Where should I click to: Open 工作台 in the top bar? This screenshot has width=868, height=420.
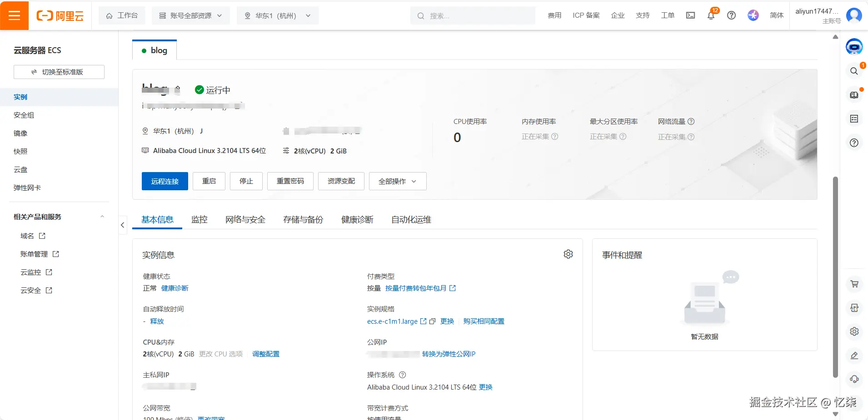122,15
